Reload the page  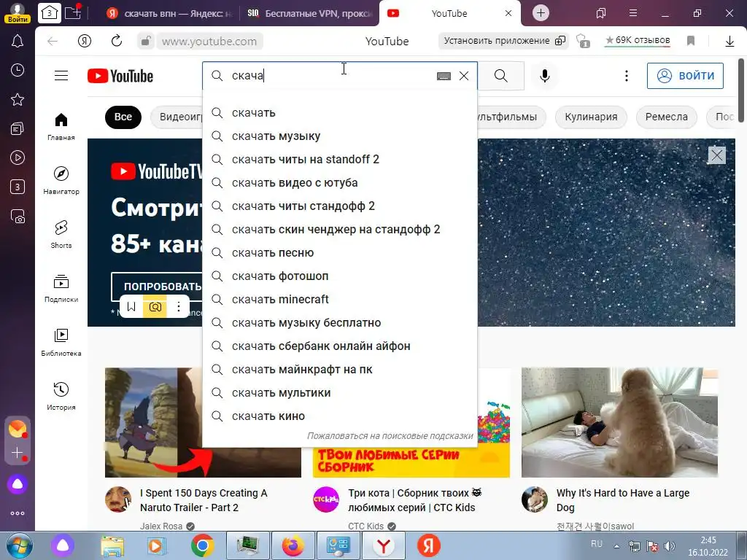click(x=116, y=41)
